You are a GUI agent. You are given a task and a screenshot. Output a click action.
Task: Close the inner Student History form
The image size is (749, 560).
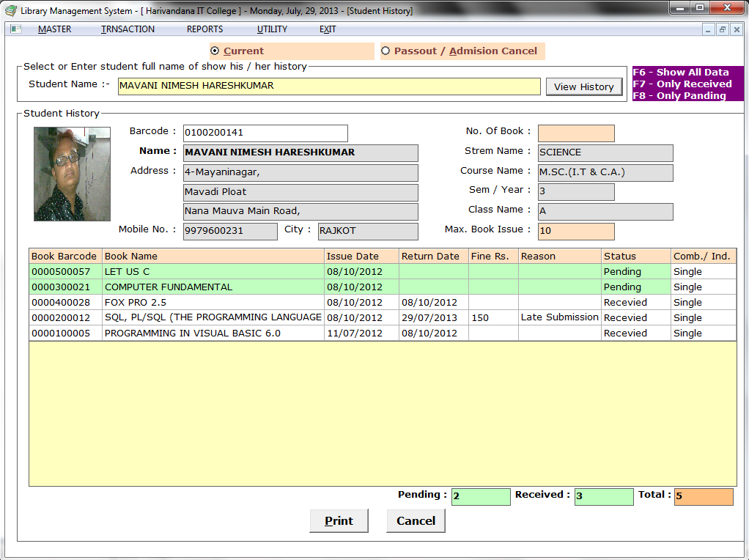[x=736, y=30]
